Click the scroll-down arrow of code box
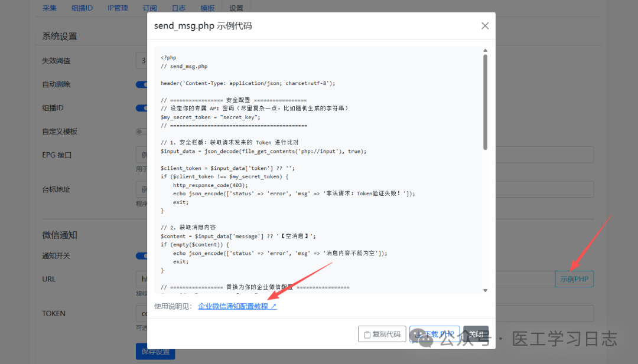 [x=485, y=290]
